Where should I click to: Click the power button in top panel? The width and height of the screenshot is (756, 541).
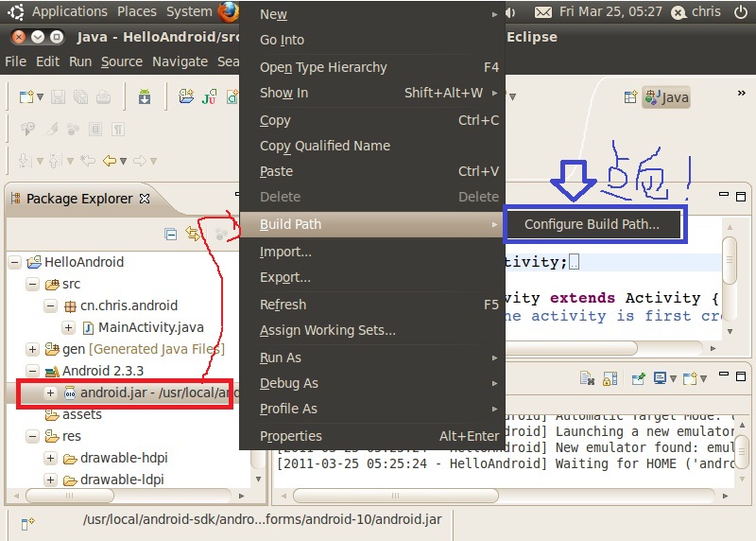click(741, 11)
